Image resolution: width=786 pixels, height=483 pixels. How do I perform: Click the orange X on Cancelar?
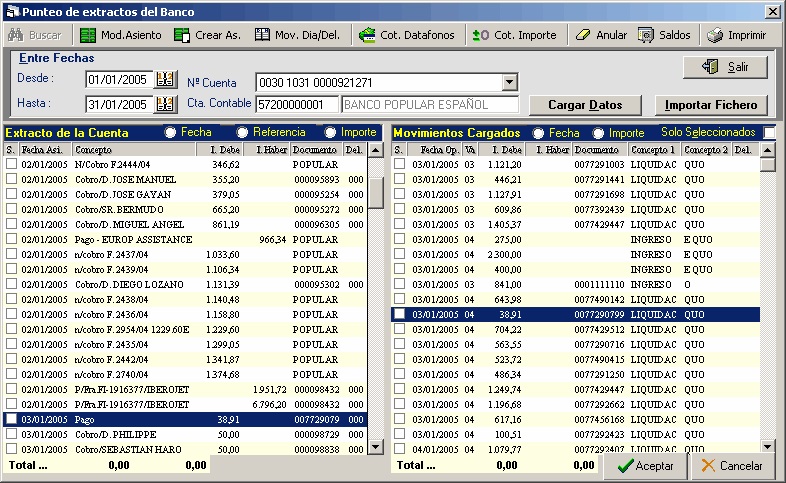(x=708, y=465)
